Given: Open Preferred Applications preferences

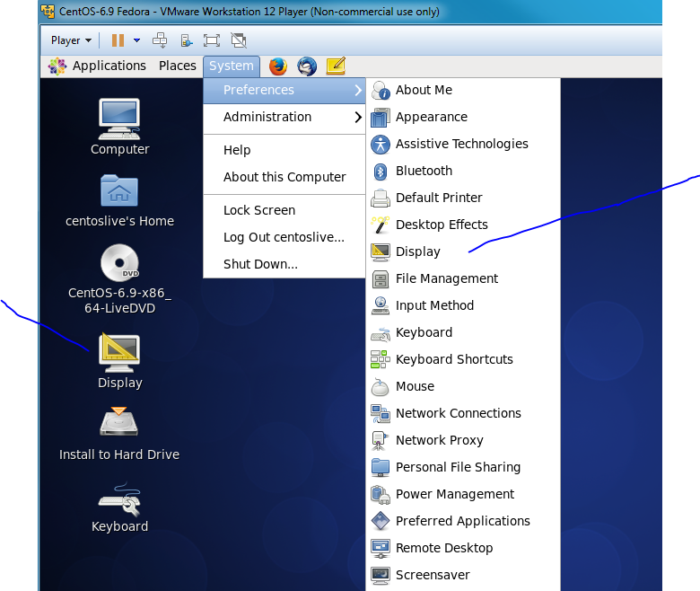Looking at the screenshot, I should pos(463,521).
